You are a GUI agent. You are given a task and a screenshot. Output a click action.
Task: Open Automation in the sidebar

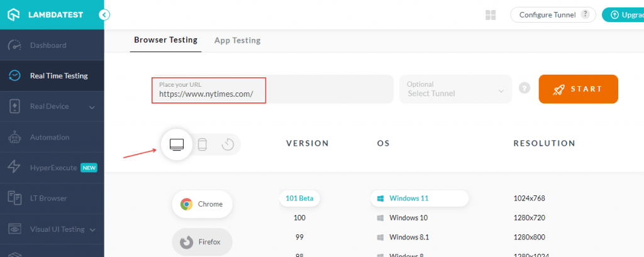point(49,137)
